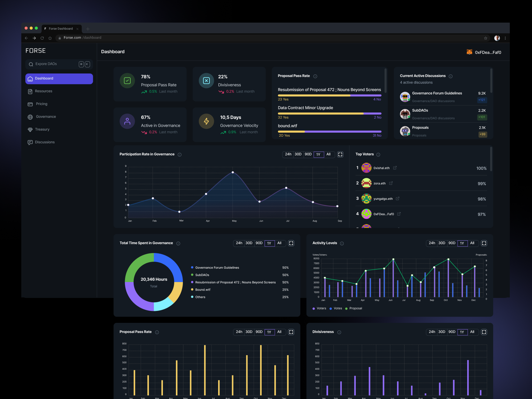
Task: Click the Governance Forum Guidelines discussion
Action: 437,93
